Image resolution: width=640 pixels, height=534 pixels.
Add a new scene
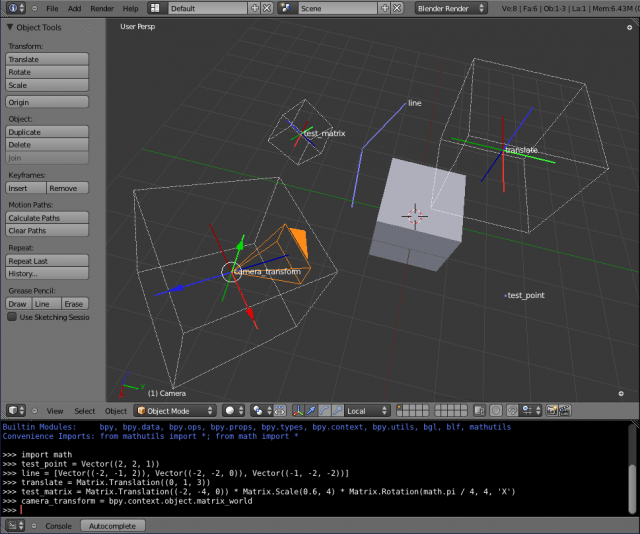[x=385, y=8]
